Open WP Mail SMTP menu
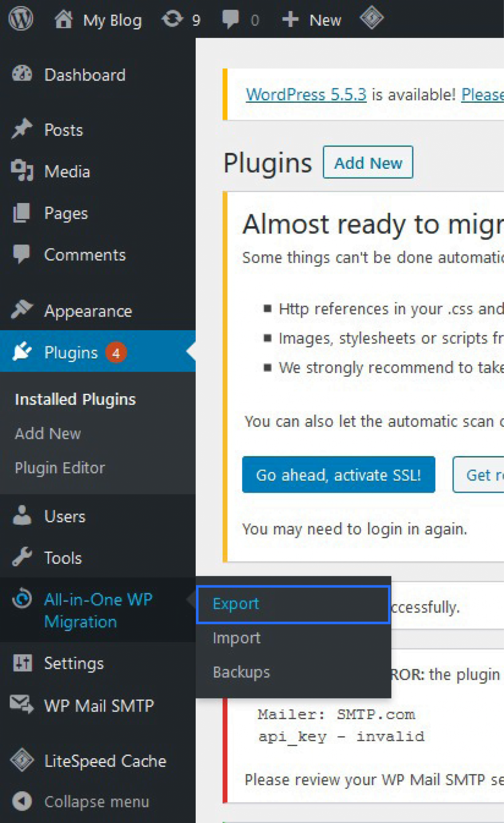This screenshot has height=823, width=504. (x=99, y=705)
